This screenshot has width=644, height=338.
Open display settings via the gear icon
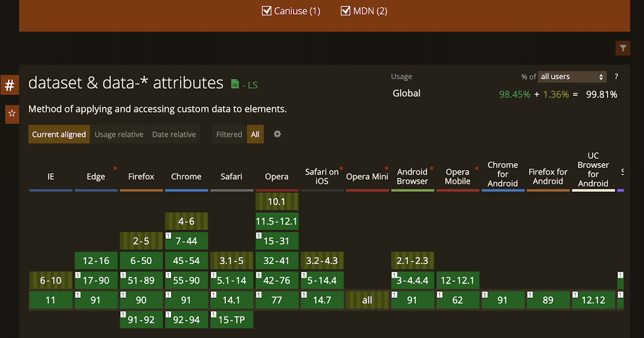[x=277, y=134]
